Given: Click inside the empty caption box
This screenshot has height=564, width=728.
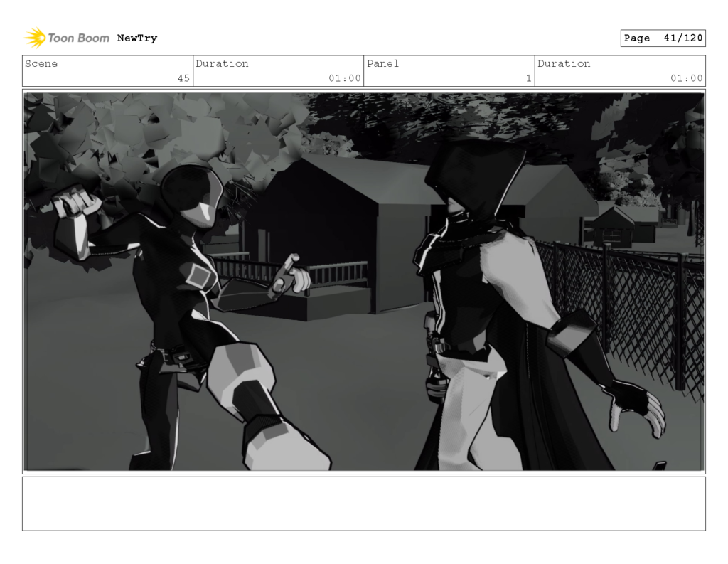Looking at the screenshot, I should tap(364, 505).
